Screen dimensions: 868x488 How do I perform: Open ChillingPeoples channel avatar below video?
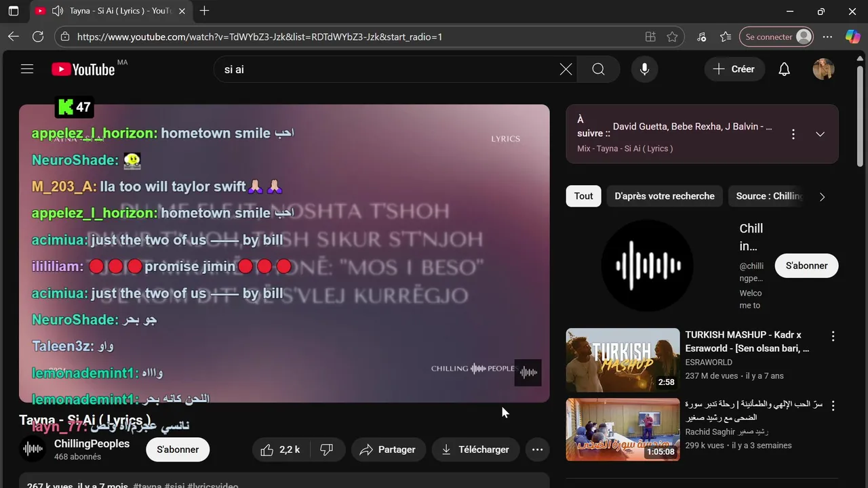pyautogui.click(x=33, y=449)
